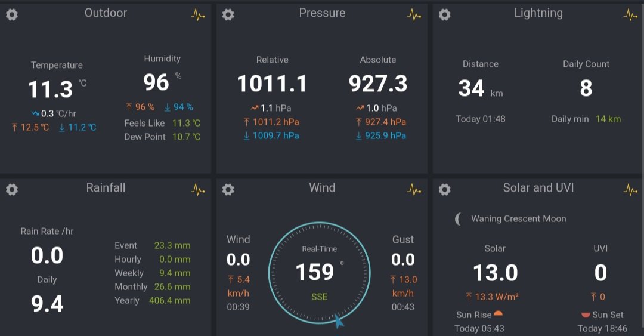Click the Feels Like value 11.3 °C
The width and height of the screenshot is (644, 336).
[187, 123]
